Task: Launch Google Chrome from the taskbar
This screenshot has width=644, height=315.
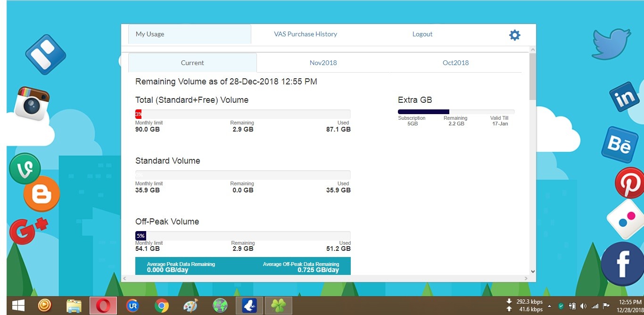Action: point(162,306)
